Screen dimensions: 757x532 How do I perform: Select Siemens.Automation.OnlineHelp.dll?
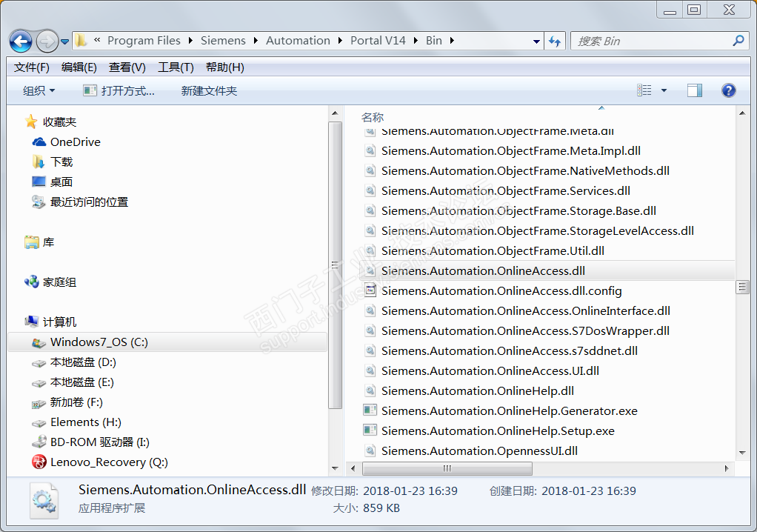[x=478, y=391]
